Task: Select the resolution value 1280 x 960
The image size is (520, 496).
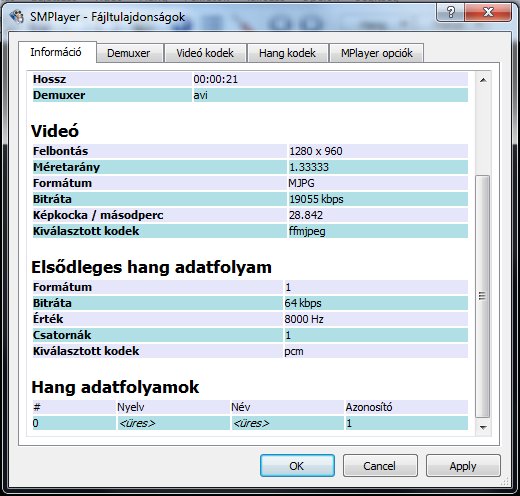Action: tap(316, 151)
